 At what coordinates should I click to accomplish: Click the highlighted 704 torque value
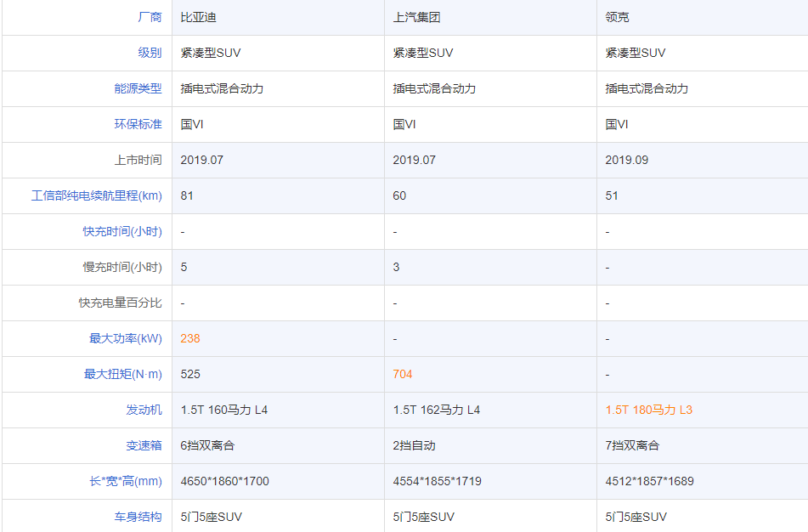tap(403, 374)
